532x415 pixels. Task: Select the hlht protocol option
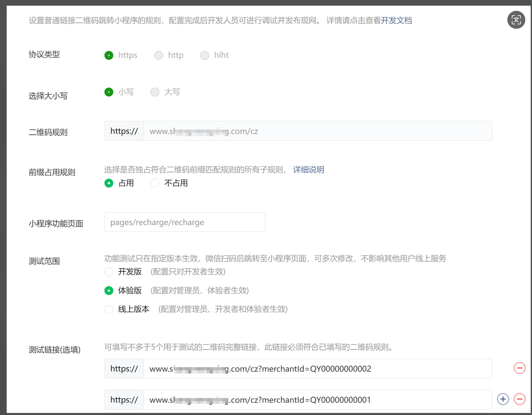click(x=204, y=55)
